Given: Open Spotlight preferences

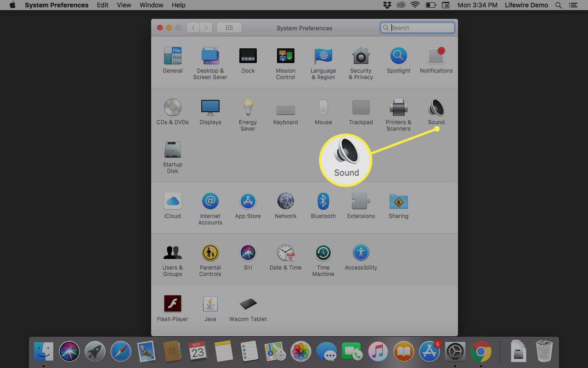Looking at the screenshot, I should [399, 60].
